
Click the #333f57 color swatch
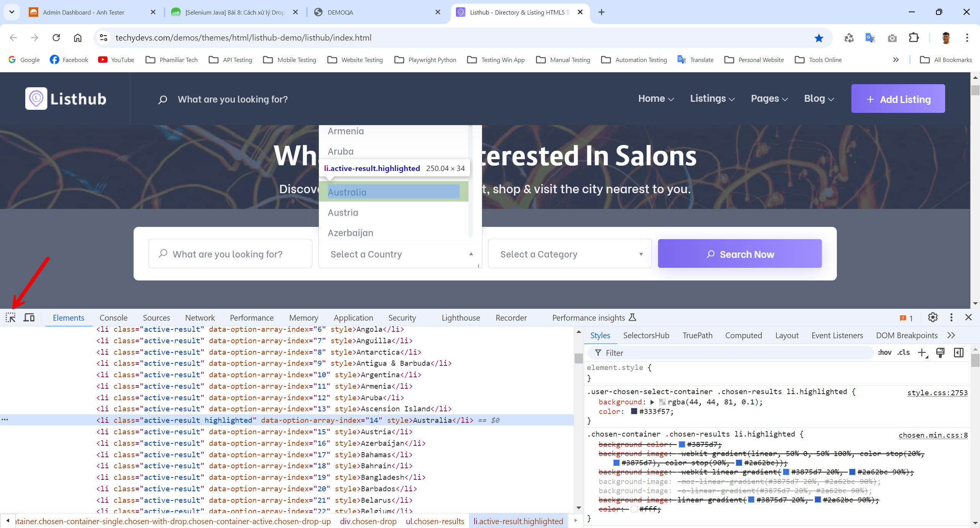(634, 411)
